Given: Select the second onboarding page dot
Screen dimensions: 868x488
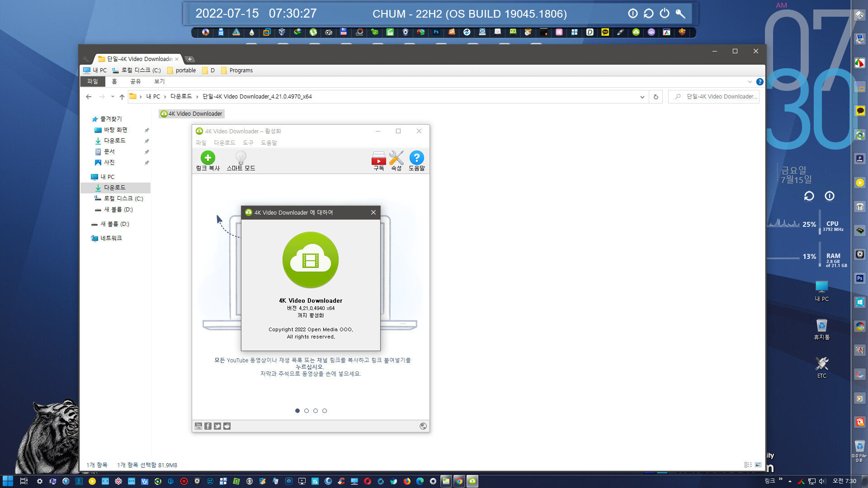Looking at the screenshot, I should 307,411.
